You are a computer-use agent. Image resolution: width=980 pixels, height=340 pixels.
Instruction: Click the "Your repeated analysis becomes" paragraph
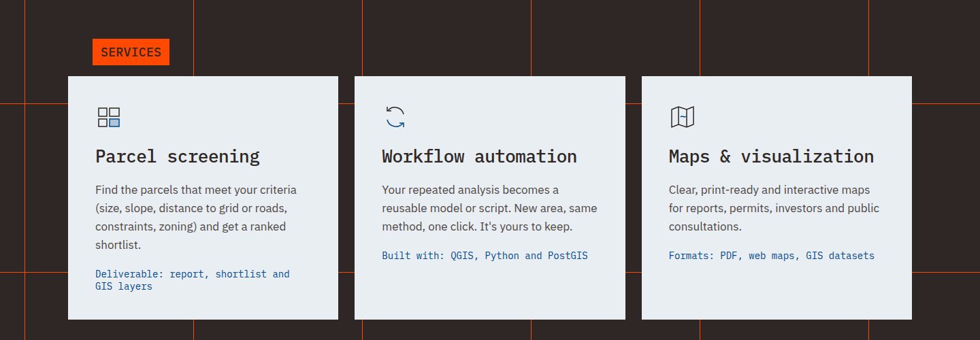point(489,208)
